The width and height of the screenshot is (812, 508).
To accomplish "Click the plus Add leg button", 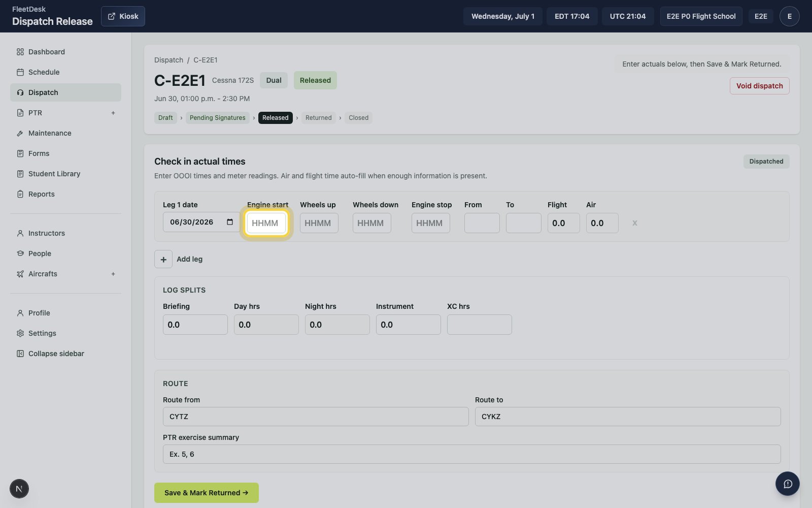I will [x=163, y=259].
